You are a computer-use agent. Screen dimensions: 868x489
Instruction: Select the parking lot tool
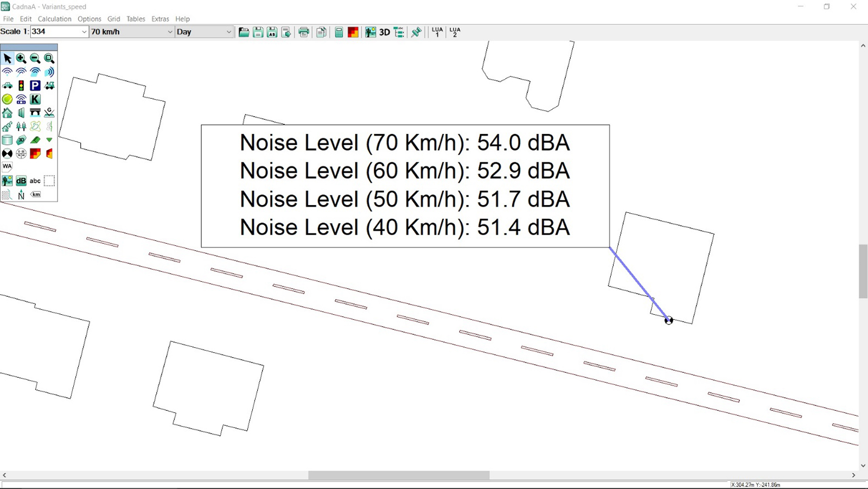click(x=35, y=86)
